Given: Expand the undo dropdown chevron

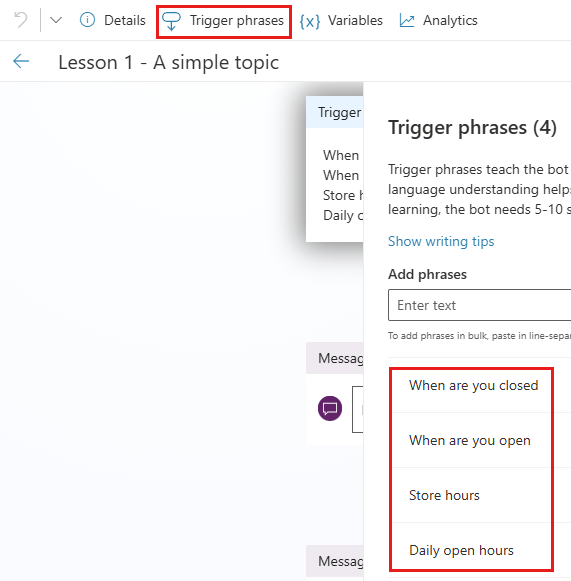Looking at the screenshot, I should (56, 20).
